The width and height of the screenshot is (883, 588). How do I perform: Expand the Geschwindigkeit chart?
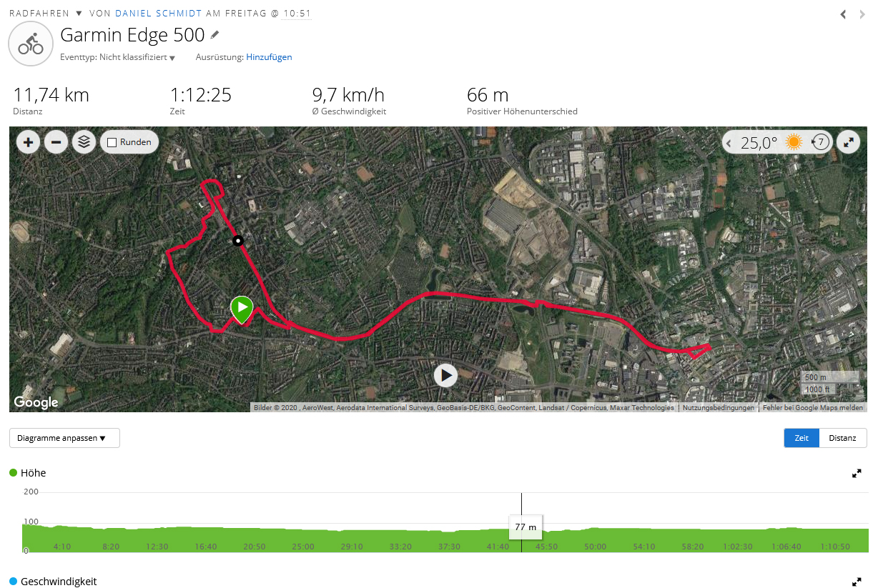[857, 582]
